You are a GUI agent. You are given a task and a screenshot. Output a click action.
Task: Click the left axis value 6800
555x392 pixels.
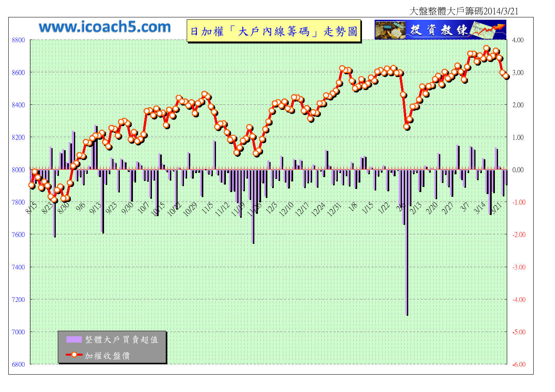pyautogui.click(x=18, y=364)
